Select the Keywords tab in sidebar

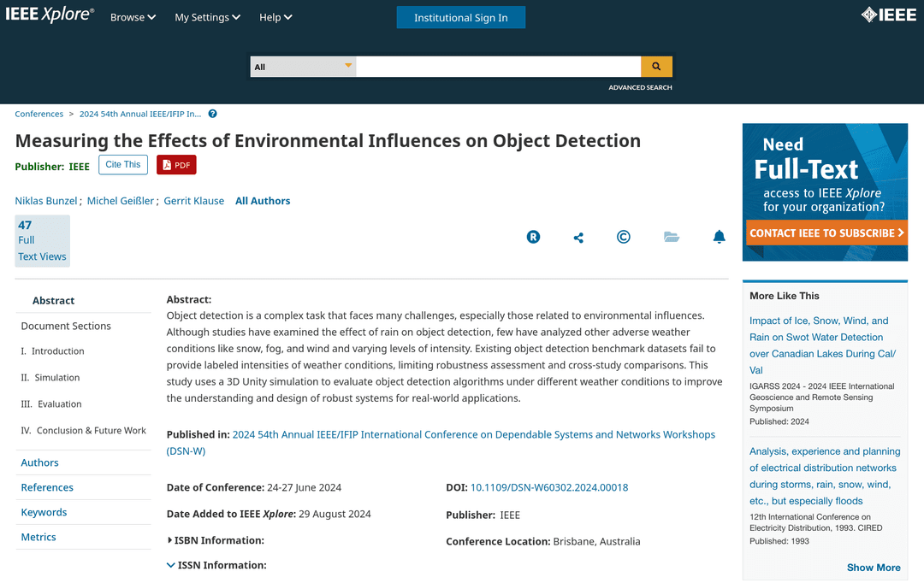click(x=44, y=512)
